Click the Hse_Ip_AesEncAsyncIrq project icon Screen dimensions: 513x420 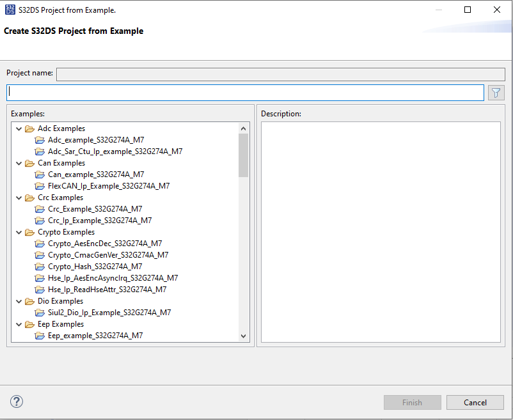coord(40,278)
